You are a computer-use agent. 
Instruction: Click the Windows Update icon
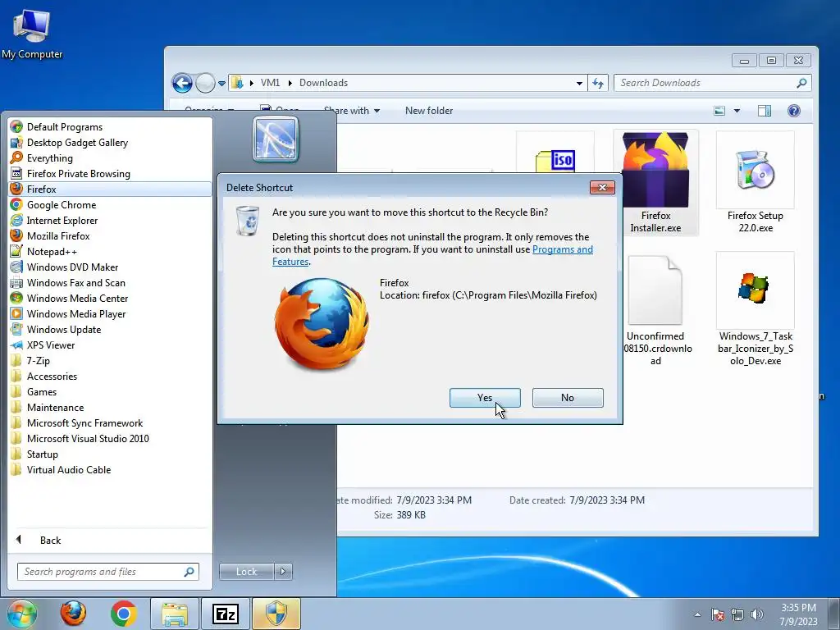click(16, 329)
